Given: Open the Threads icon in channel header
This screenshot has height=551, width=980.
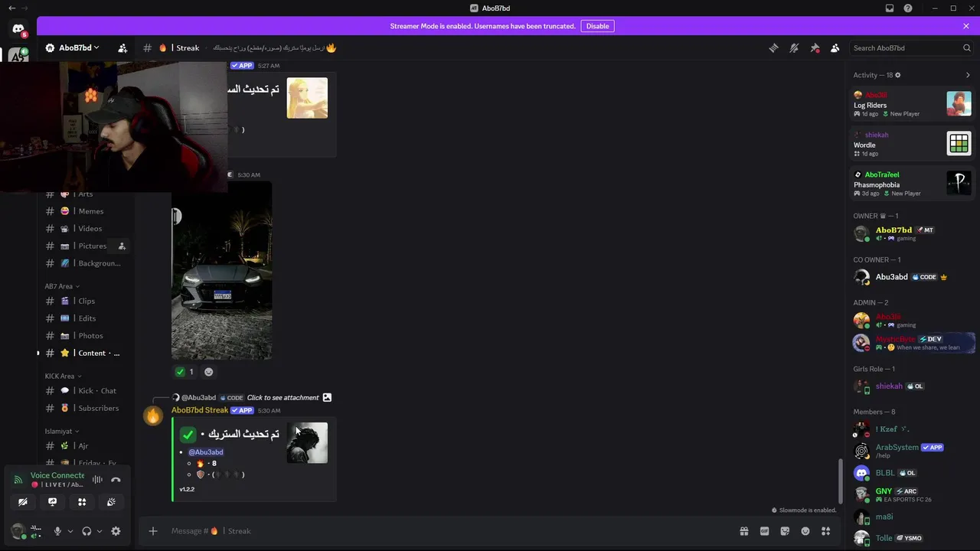Looking at the screenshot, I should pyautogui.click(x=773, y=47).
